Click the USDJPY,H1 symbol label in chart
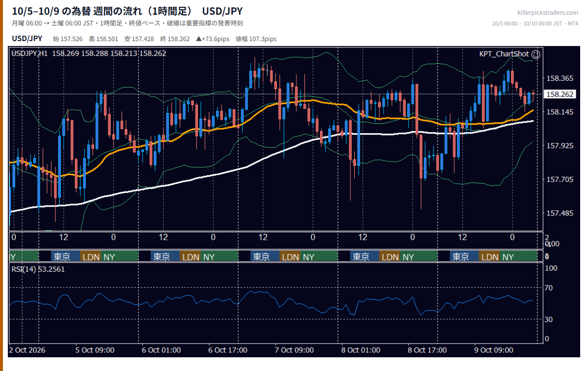The image size is (588, 371). [29, 53]
